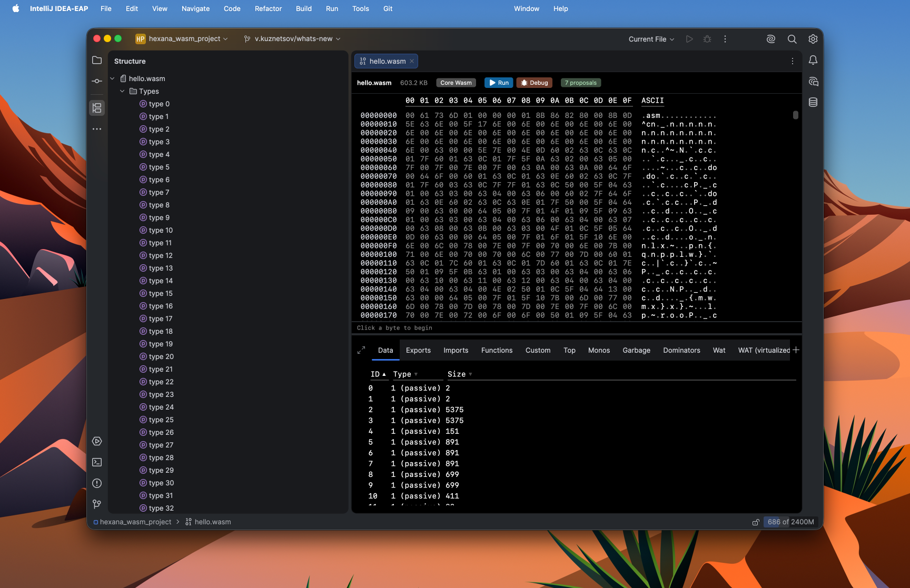Open the Notifications bell icon
The width and height of the screenshot is (910, 588).
[x=813, y=61]
